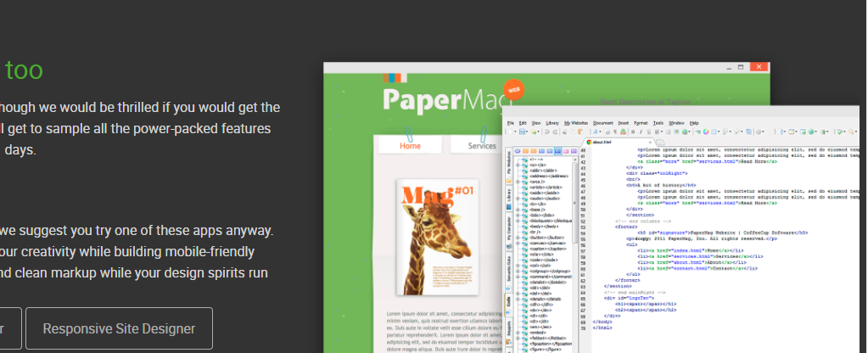Viewport: 868px width, 353px height.
Task: Click the orange WEB badge on PaperMag logo
Action: coord(513,90)
